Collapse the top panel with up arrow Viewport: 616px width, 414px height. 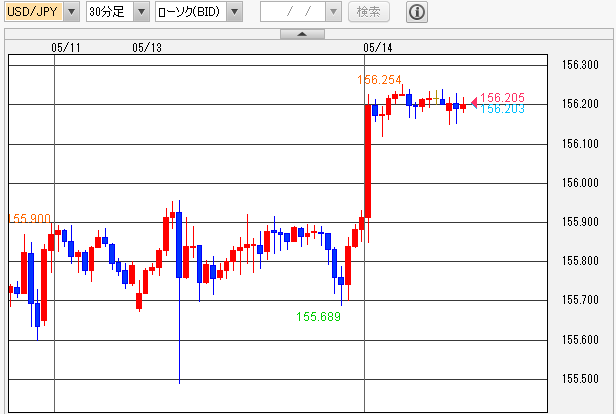click(302, 34)
